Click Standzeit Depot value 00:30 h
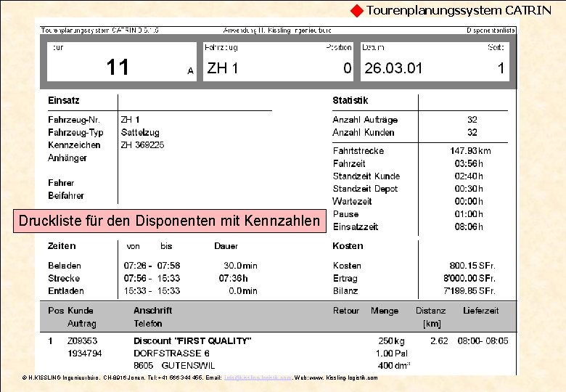566x392 pixels. pyautogui.click(x=469, y=189)
